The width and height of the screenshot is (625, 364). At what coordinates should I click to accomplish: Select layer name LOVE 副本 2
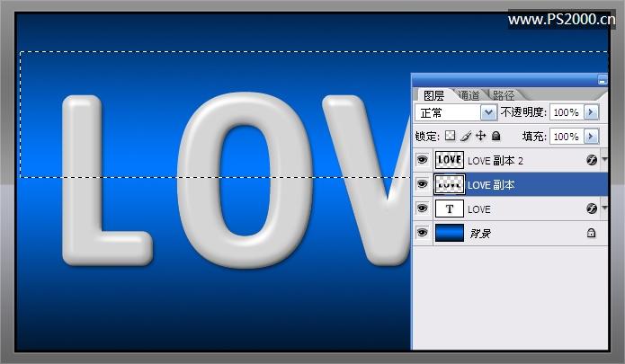coord(496,161)
